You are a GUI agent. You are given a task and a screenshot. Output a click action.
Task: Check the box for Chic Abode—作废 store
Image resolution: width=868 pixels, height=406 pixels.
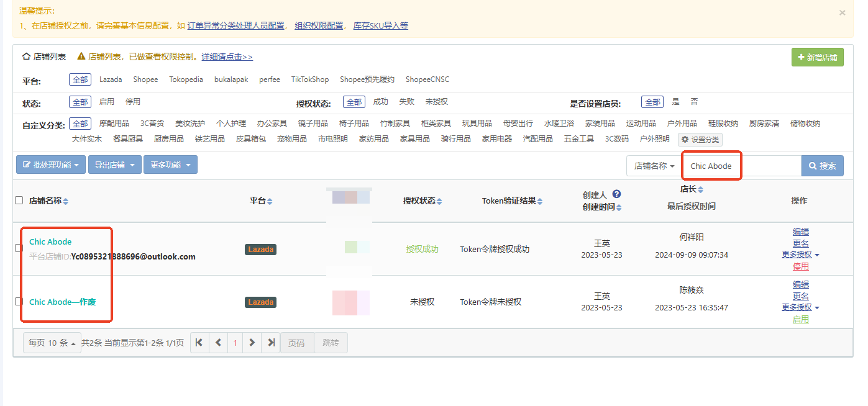[x=19, y=302]
